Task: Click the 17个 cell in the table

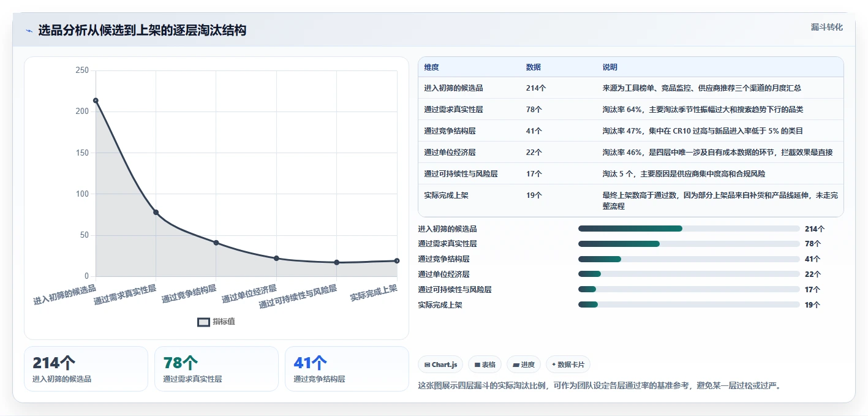Action: tap(558, 173)
